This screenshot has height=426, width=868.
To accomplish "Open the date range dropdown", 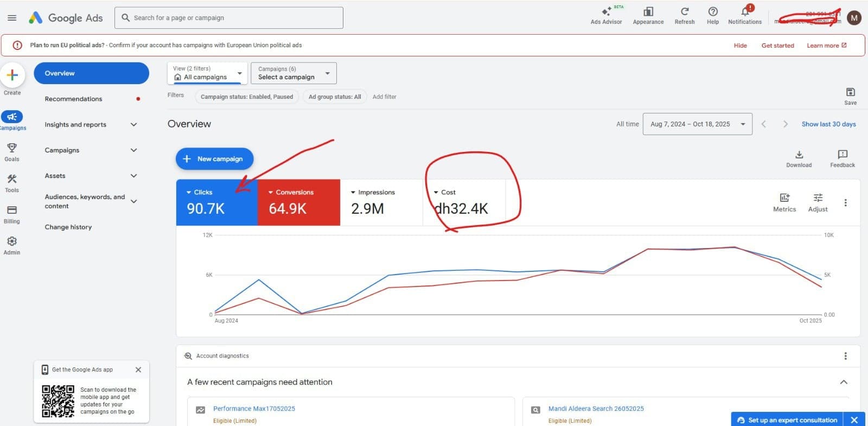I will point(697,124).
